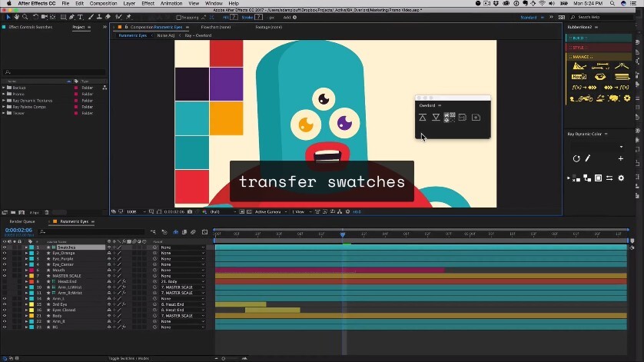Viewport: 644px width, 362px height.
Task: Click Overlord push shapes up icon
Action: [423, 118]
